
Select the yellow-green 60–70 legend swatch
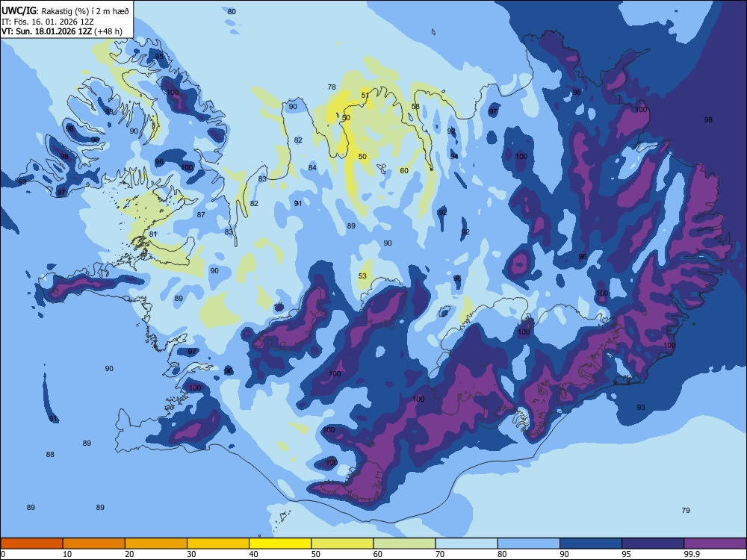[x=404, y=544]
